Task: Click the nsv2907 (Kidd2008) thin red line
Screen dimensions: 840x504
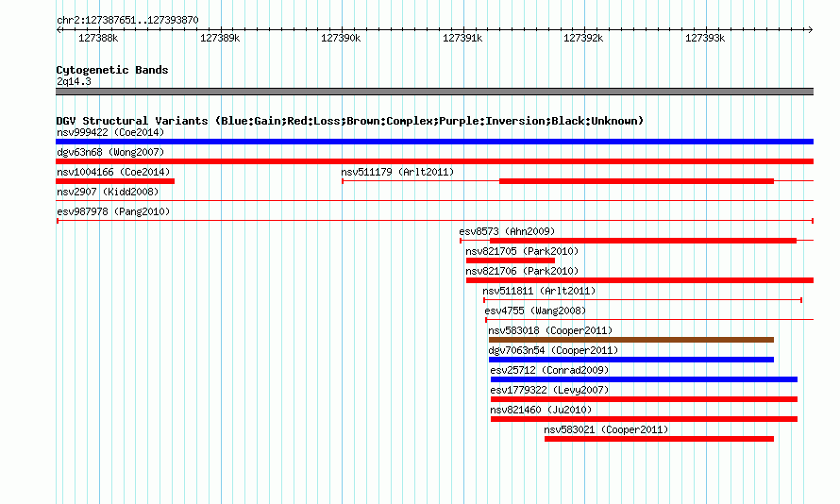Action: coord(434,201)
